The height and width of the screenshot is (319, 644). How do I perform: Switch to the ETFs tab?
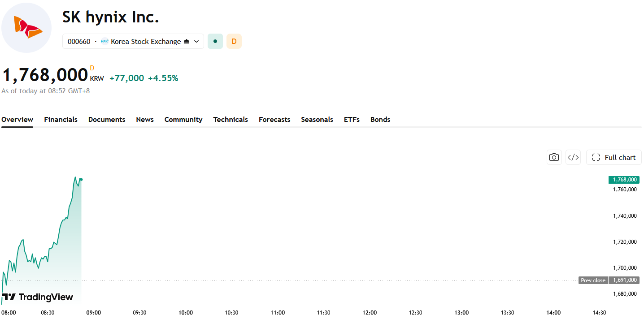click(352, 120)
